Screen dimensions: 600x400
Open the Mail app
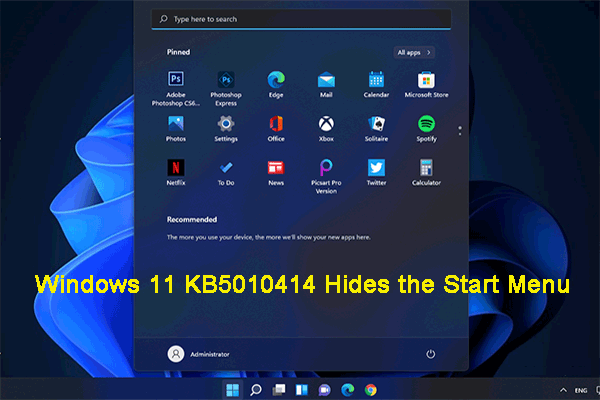[326, 85]
